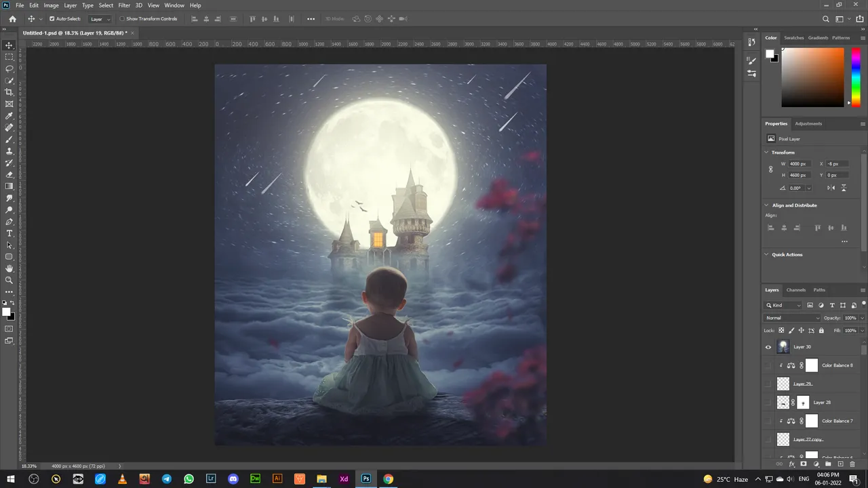Add a layer mask from Layers panel
Screen dimensions: 868x488
[x=804, y=464]
